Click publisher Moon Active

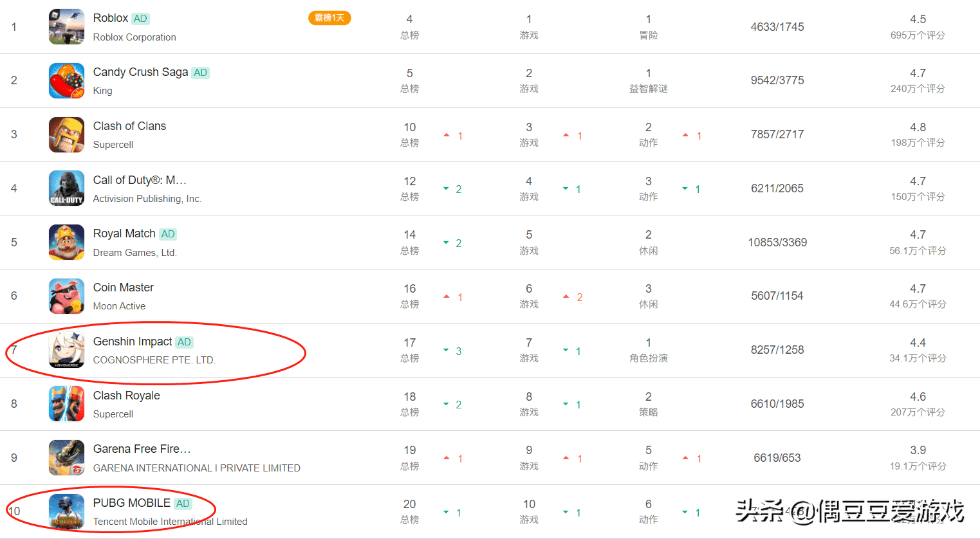119,306
